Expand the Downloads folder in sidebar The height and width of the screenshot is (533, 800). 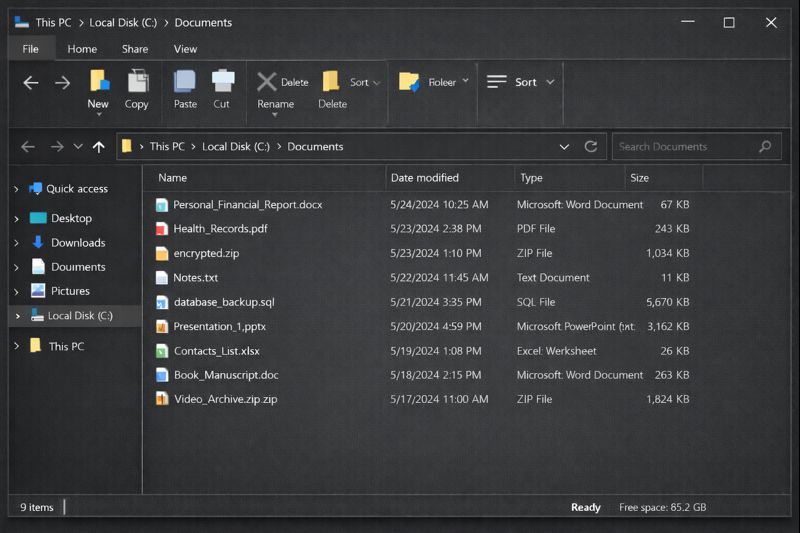pyautogui.click(x=16, y=243)
